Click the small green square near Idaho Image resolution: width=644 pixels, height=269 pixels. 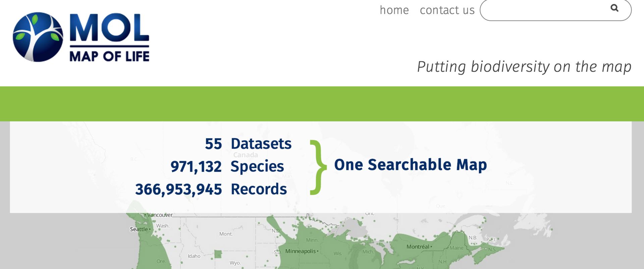(x=218, y=254)
